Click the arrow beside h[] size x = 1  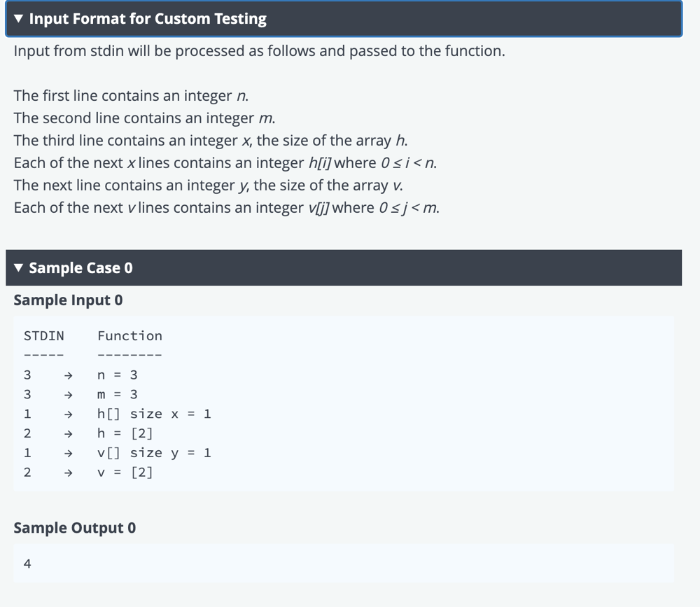[68, 414]
